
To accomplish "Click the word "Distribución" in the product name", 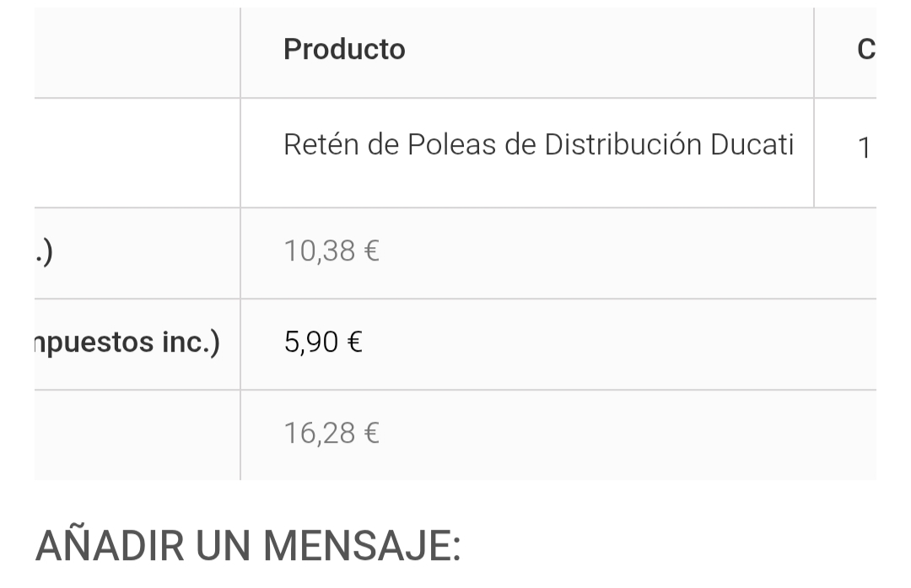I will point(623,144).
